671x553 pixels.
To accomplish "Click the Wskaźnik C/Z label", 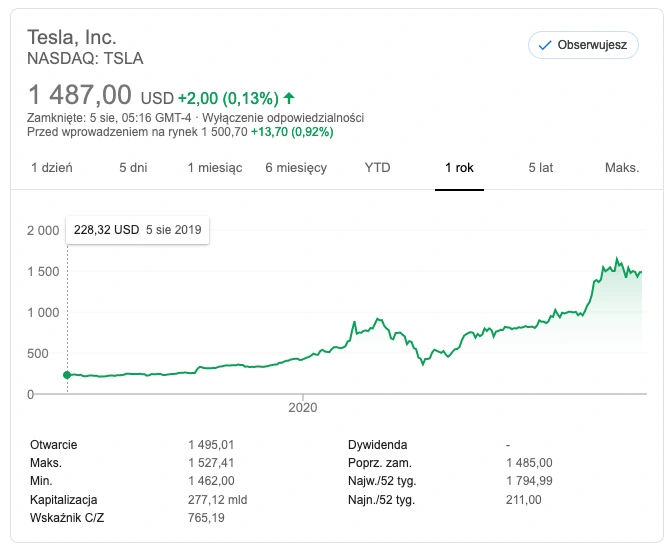I will [67, 518].
